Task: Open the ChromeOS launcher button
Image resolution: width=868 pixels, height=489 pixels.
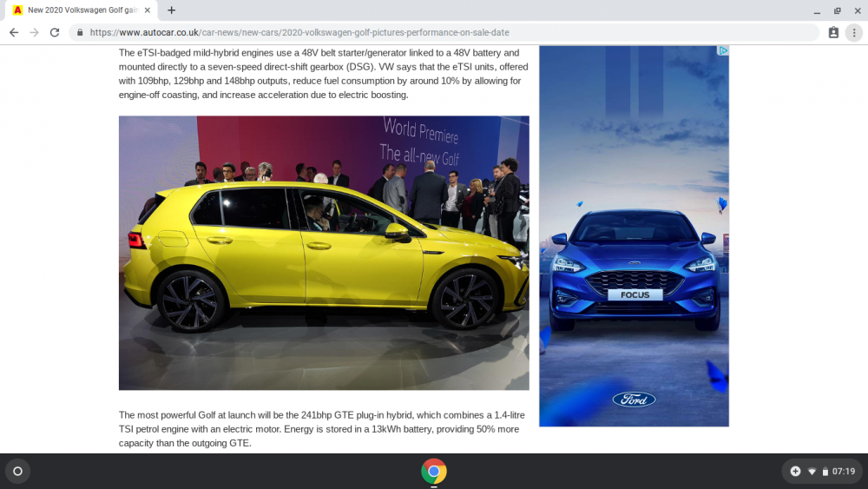Action: coord(17,472)
